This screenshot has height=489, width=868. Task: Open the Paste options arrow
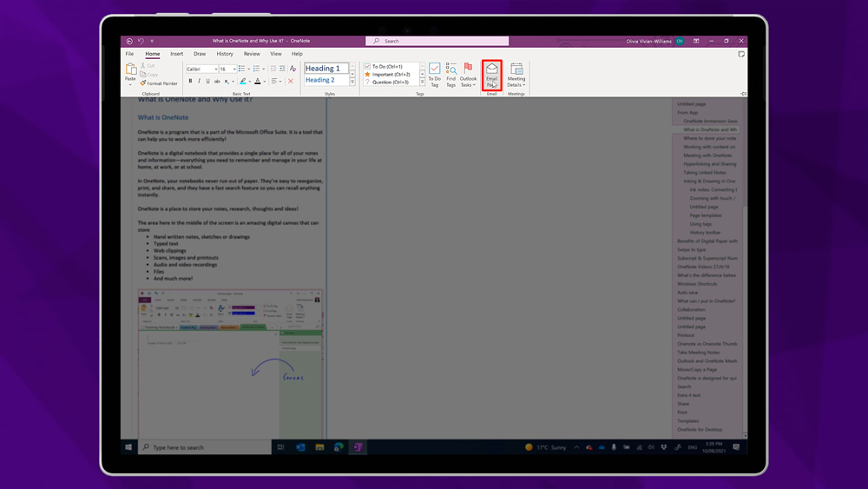tap(130, 85)
